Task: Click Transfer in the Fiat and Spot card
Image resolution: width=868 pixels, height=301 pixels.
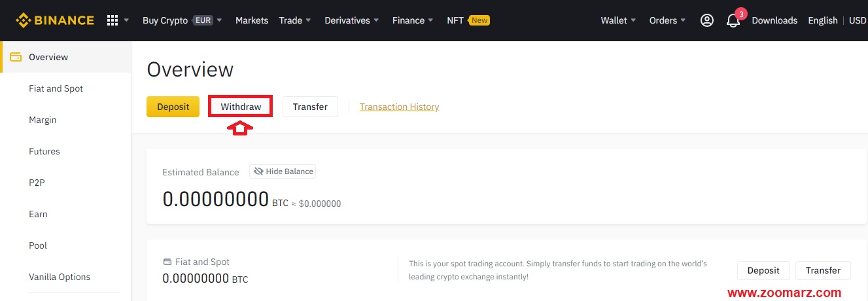Action: pyautogui.click(x=823, y=270)
